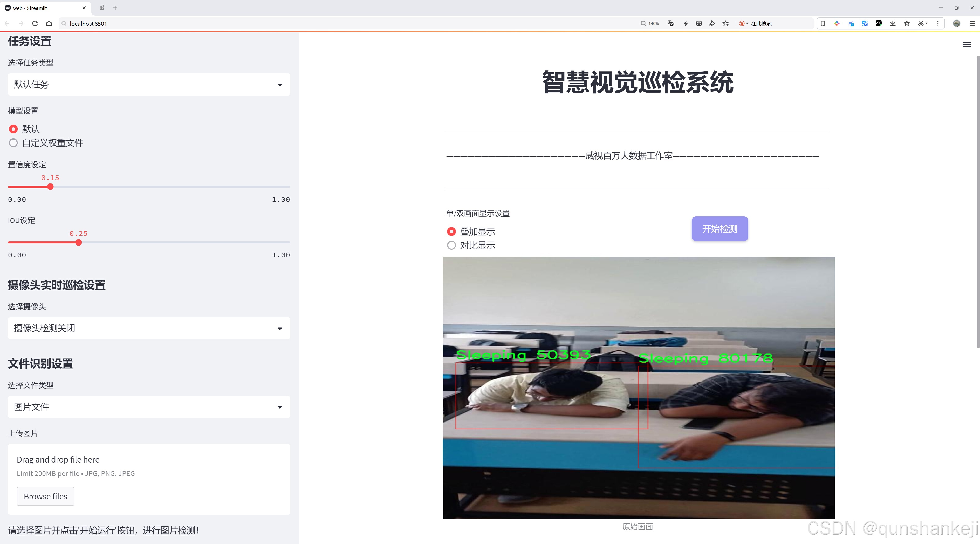This screenshot has width=980, height=544.
Task: Click the lightning extension icon
Action: coord(686,23)
